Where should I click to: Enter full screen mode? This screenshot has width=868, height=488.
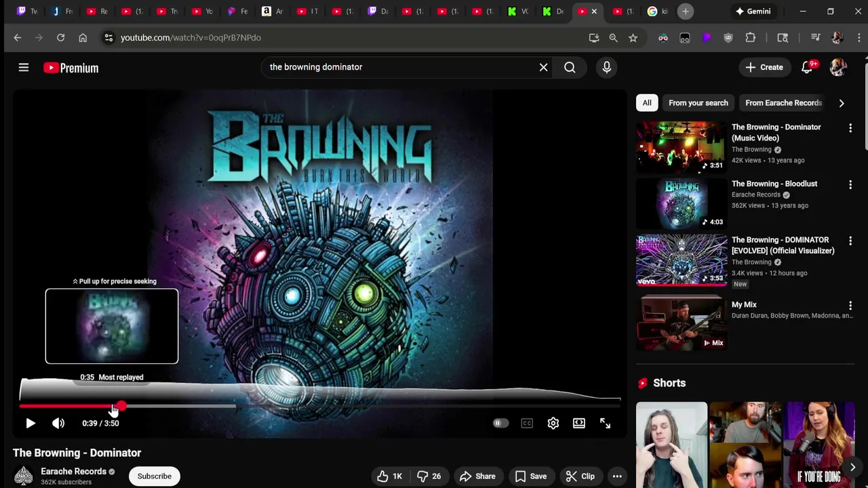[605, 423]
